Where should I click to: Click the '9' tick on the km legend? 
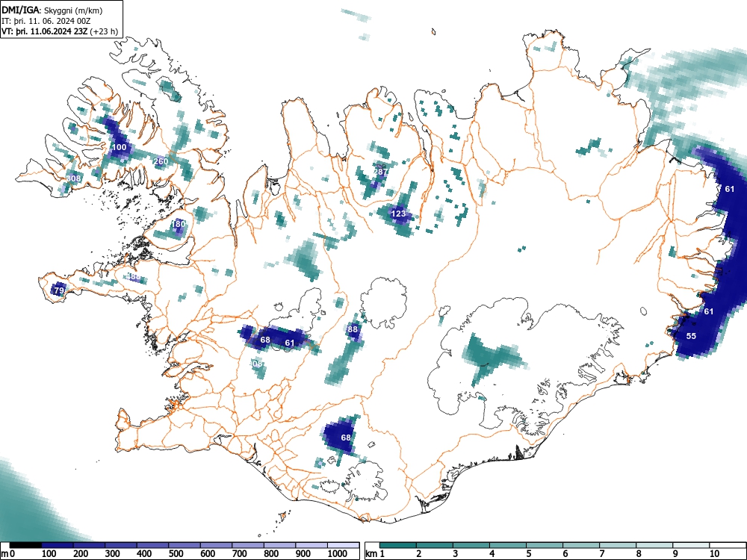[675, 554]
